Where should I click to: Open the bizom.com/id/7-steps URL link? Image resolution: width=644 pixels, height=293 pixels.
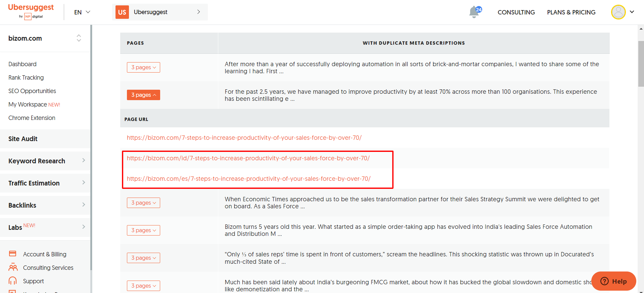coord(248,158)
